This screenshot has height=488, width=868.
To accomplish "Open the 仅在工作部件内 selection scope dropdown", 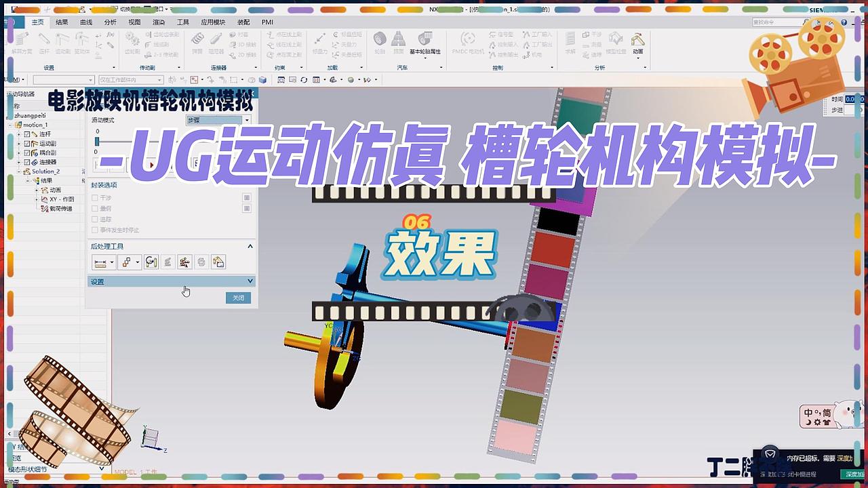I will (x=130, y=80).
